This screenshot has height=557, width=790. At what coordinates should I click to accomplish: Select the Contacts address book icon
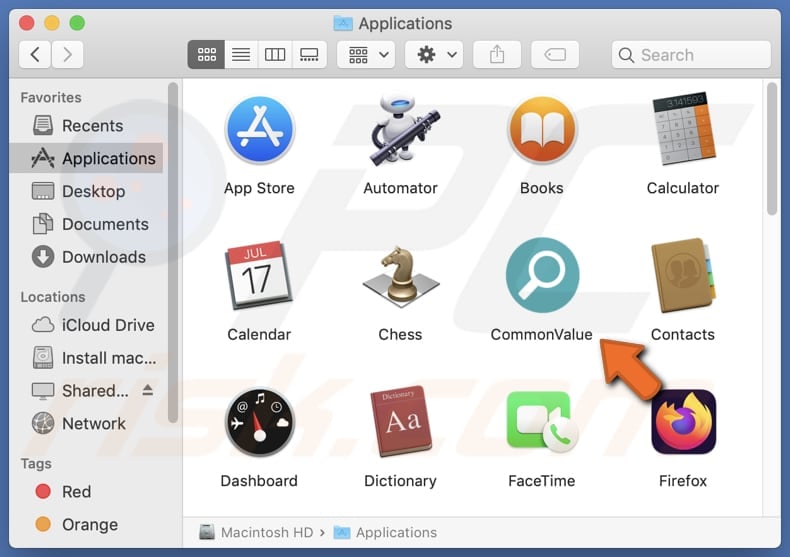pos(683,275)
